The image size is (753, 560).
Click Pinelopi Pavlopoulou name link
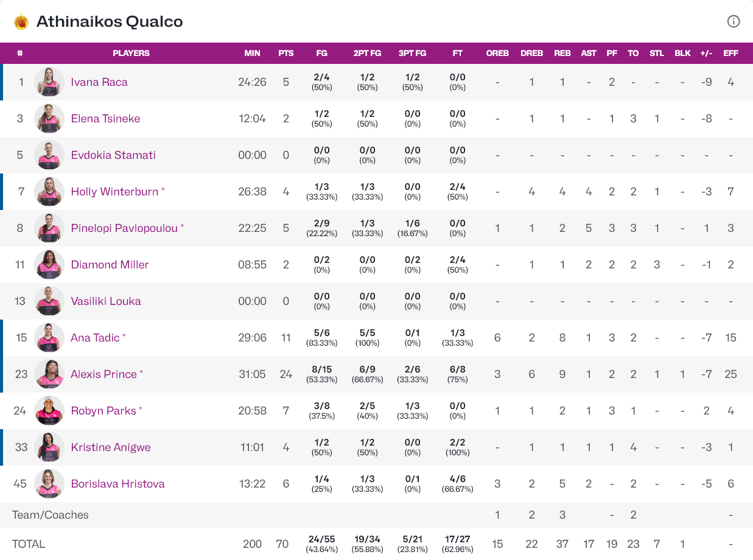(124, 228)
